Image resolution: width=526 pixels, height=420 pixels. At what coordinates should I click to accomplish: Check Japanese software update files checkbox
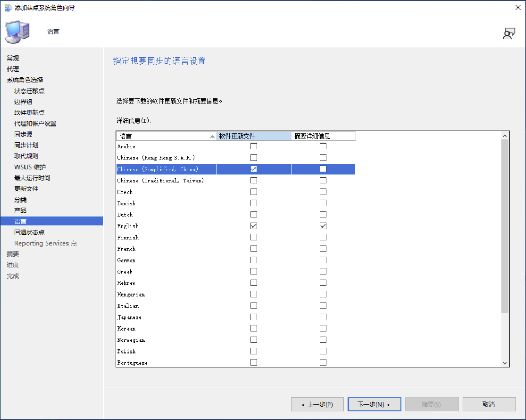tap(253, 317)
